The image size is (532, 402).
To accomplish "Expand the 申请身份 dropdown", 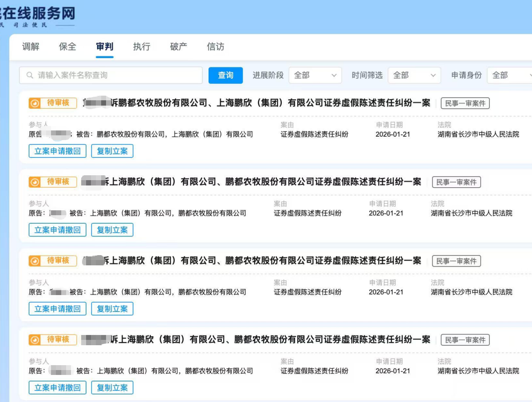I will coord(509,75).
